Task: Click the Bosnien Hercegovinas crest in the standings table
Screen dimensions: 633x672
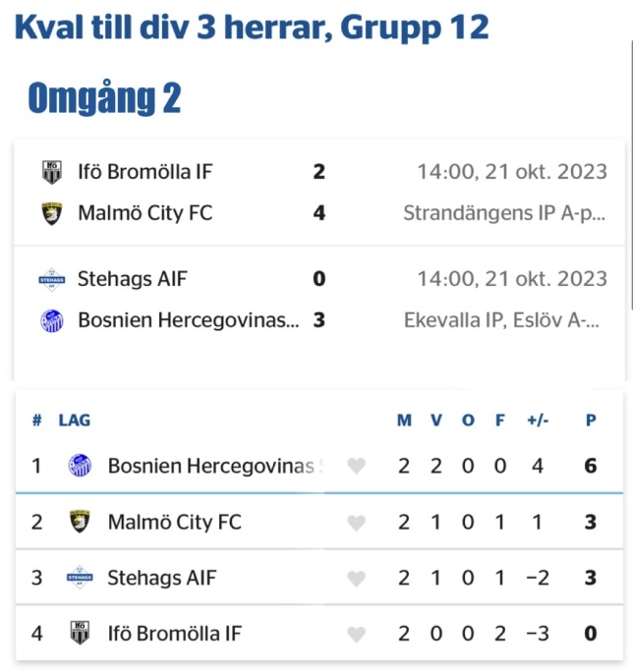Action: 80,466
